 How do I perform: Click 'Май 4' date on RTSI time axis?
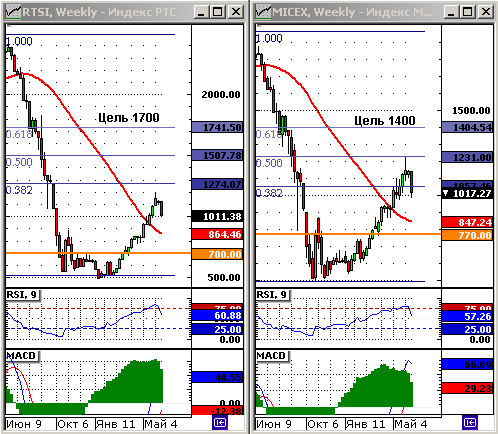click(x=161, y=424)
